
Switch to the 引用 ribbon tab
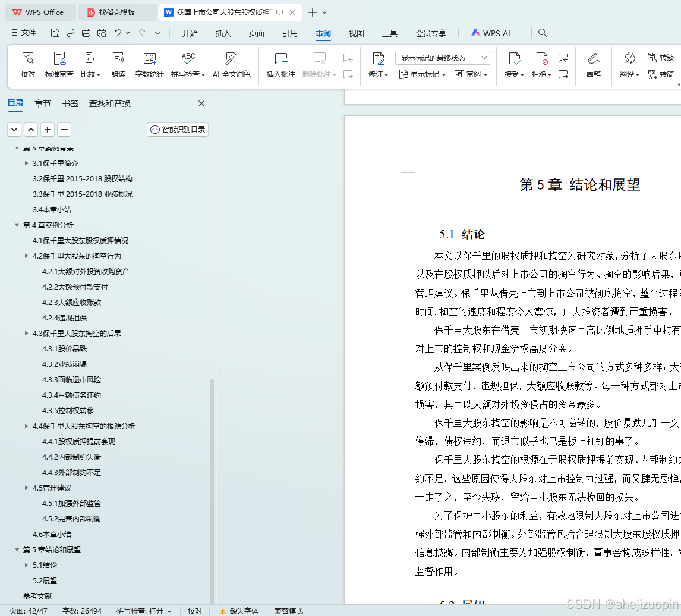tap(289, 33)
